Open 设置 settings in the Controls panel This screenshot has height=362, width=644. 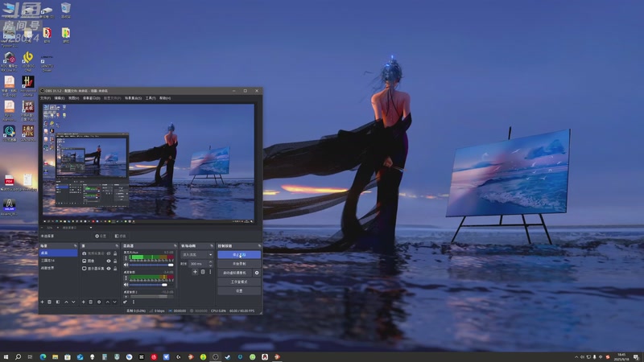coord(239,291)
